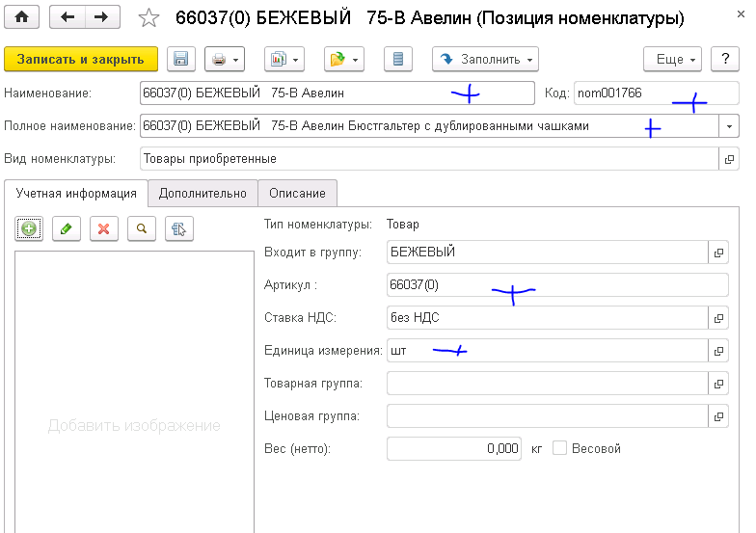Switch to the Дополнительно tab
This screenshot has width=756, height=533.
coord(202,193)
